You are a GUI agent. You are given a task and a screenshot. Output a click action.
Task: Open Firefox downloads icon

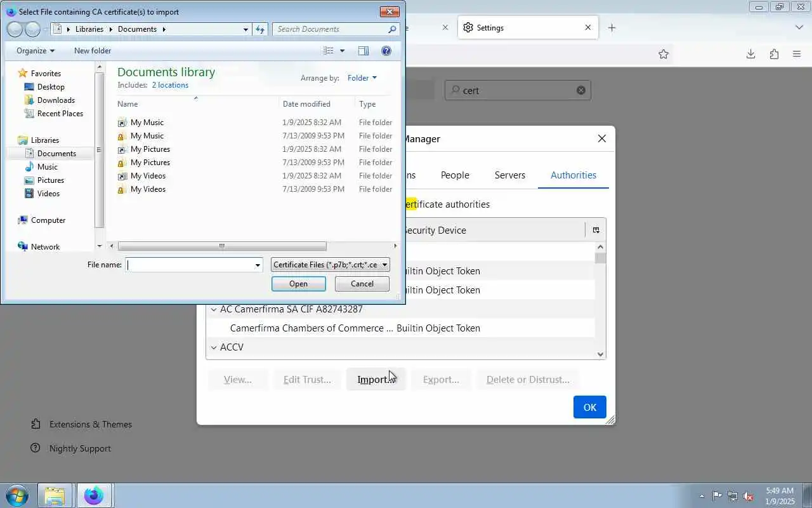(x=750, y=54)
